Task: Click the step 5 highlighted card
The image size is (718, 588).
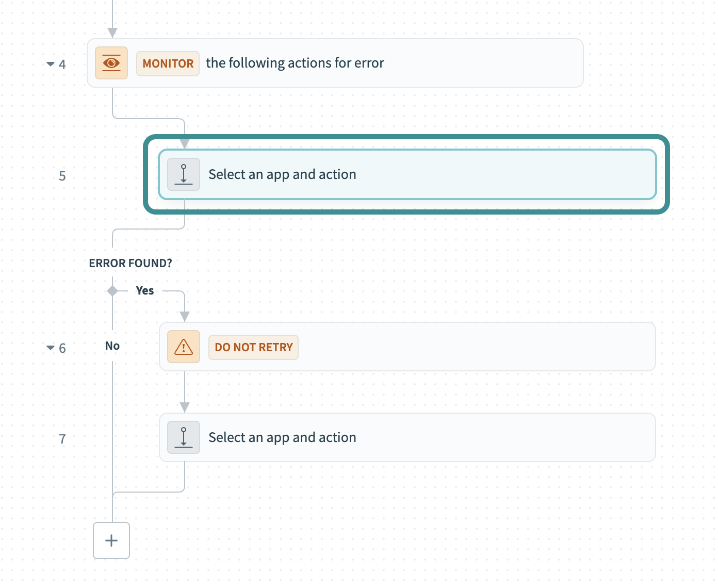Action: (407, 174)
